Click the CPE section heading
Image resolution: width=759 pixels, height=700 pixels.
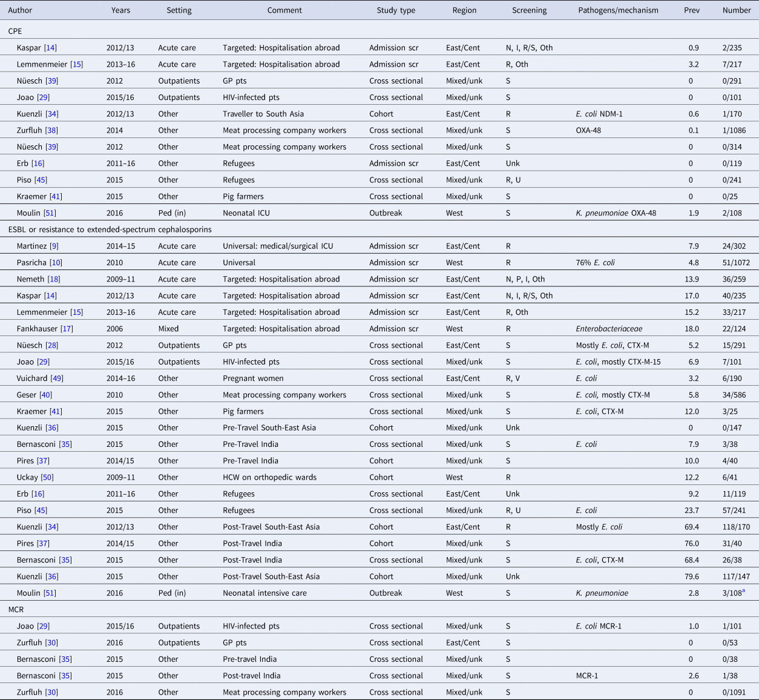click(15, 31)
